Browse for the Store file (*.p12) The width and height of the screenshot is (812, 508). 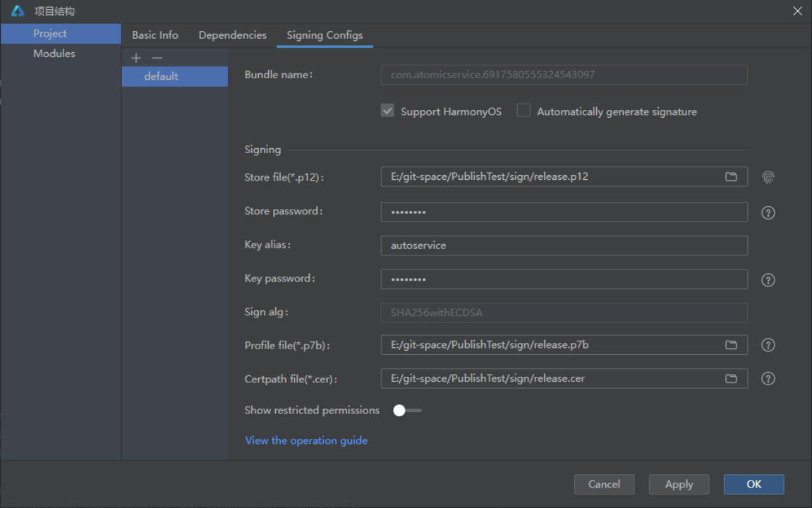(732, 176)
